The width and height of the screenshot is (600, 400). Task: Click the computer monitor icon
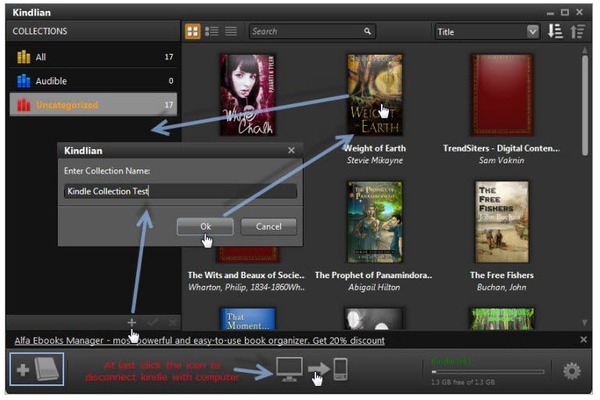pos(289,369)
